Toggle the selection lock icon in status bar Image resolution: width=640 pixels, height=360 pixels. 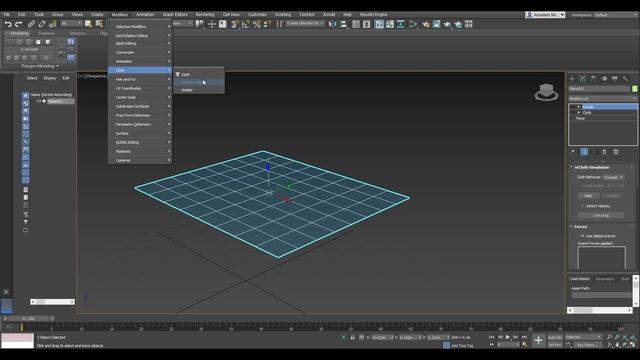353,338
